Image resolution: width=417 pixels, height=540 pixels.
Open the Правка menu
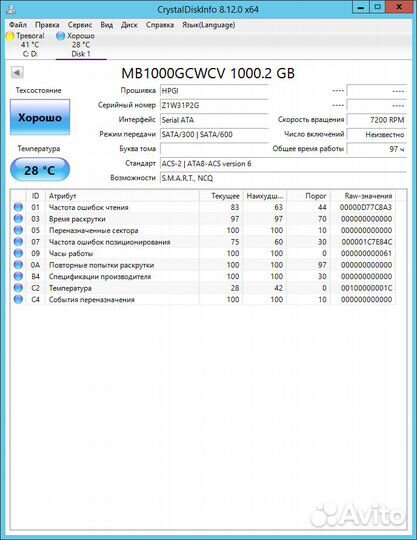coord(47,25)
